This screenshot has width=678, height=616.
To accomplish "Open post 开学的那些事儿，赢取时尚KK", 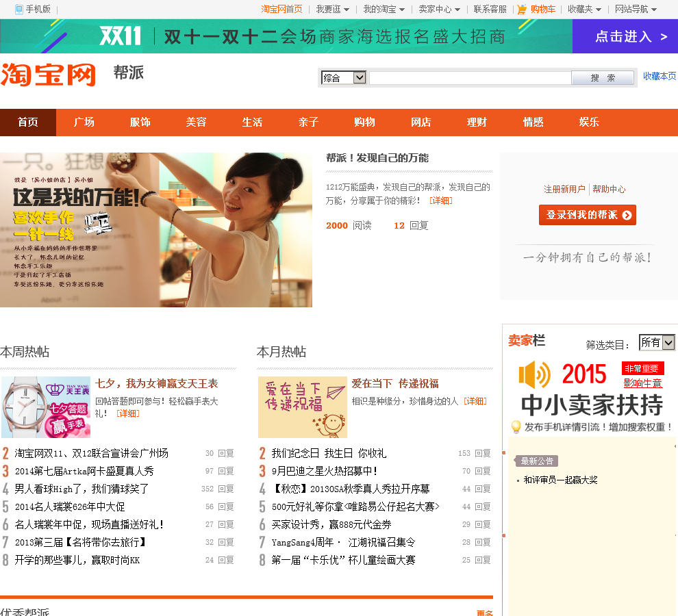I will (77, 561).
